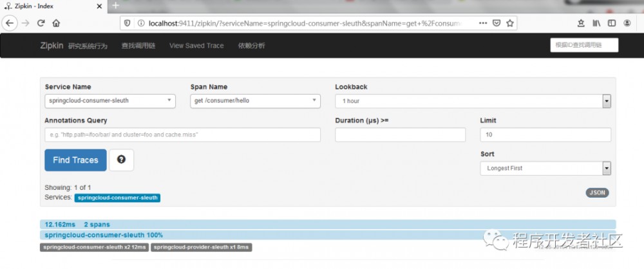Click the springcloud-consumer-sleuth x2 12ms tag
Image resolution: width=644 pixels, height=269 pixels.
[x=94, y=247]
